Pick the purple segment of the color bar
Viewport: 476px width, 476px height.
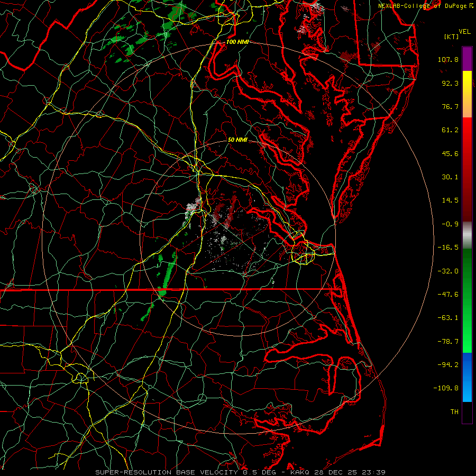tap(467, 59)
